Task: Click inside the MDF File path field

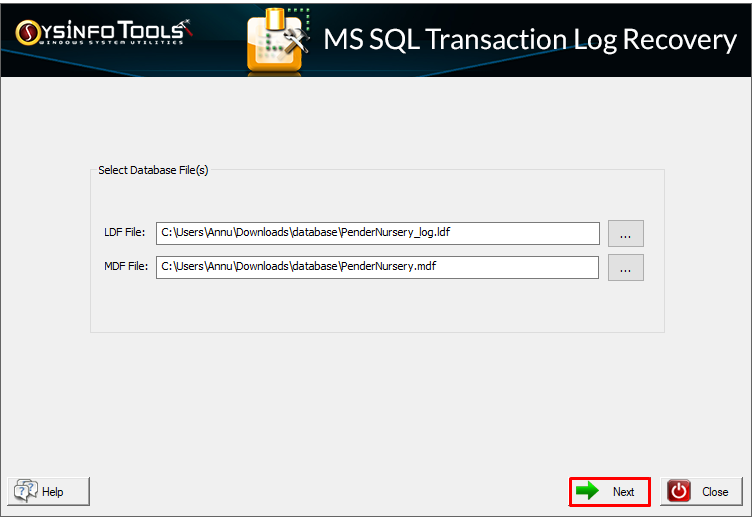Action: [x=377, y=267]
